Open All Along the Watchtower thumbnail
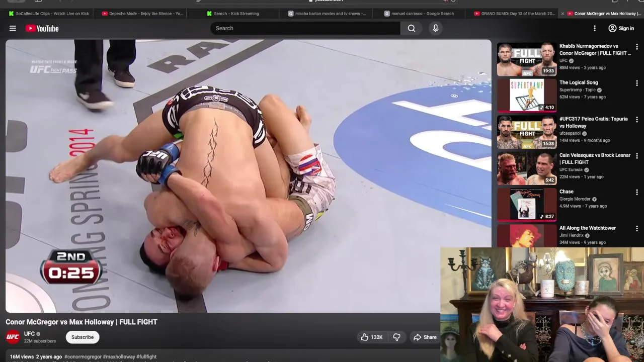The image size is (644, 362). (527, 235)
